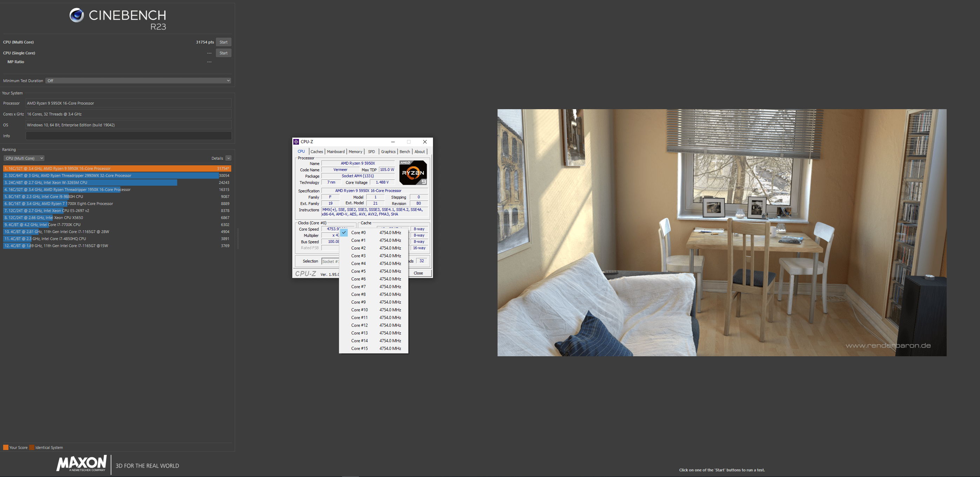Start the CPU Single Core test
The image size is (980, 477).
tap(223, 53)
